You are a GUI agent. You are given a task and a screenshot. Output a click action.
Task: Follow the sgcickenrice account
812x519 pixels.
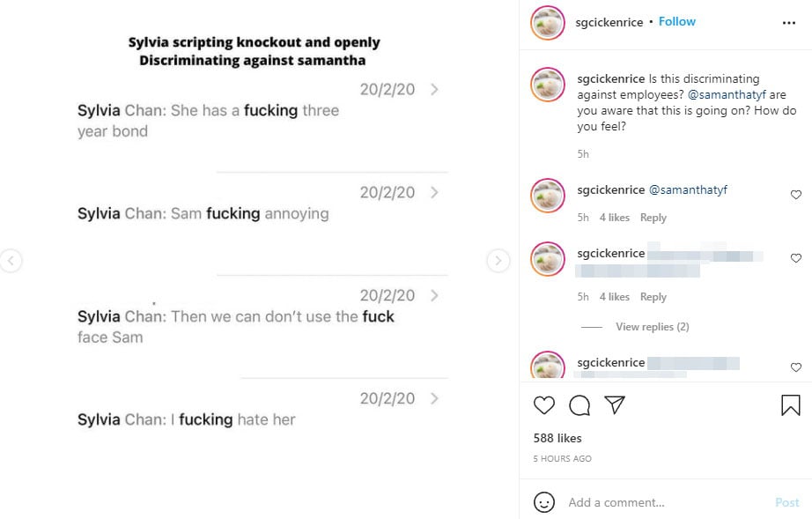pyautogui.click(x=677, y=21)
